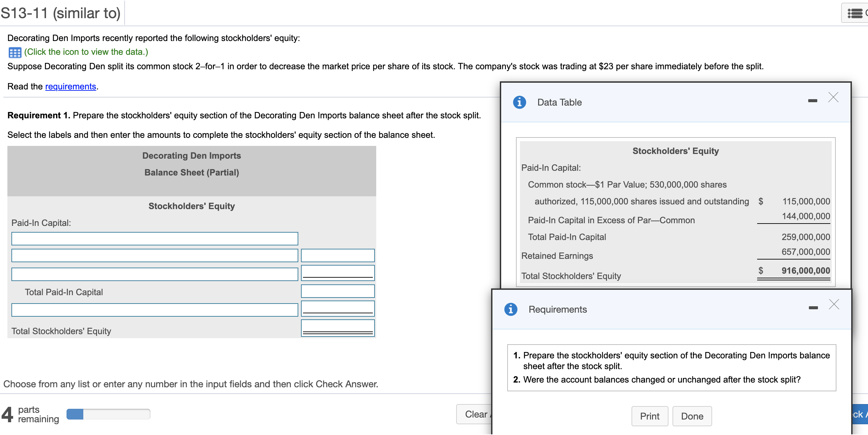Open the first label field under Paid-In Capital

(x=155, y=238)
